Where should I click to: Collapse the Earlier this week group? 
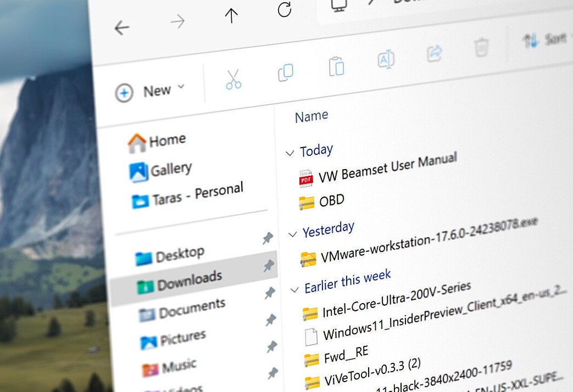pos(294,290)
